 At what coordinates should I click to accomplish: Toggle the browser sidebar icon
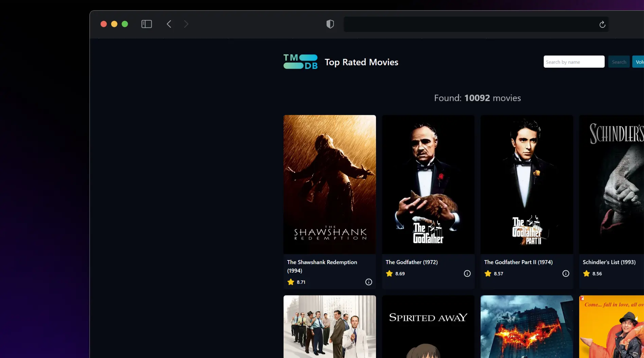[146, 24]
